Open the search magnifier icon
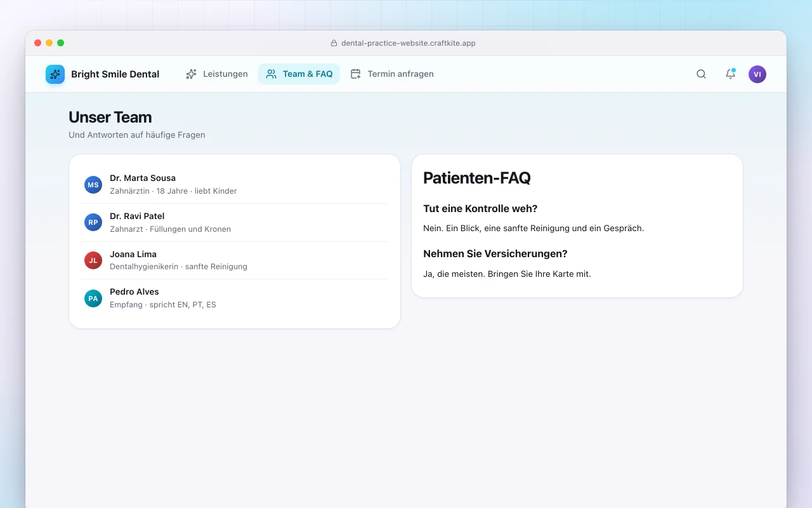The height and width of the screenshot is (508, 812). click(x=701, y=74)
